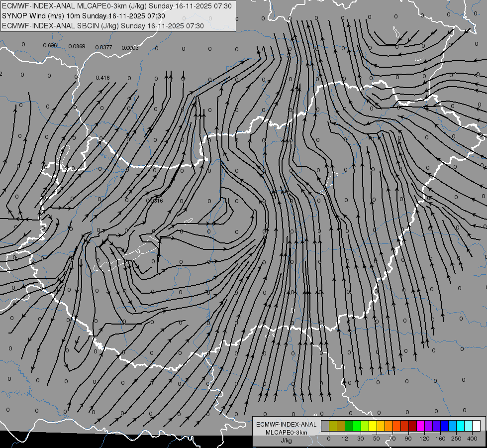Select the orange swatch below 70
This screenshot has height=448, width=487.
coord(389,426)
